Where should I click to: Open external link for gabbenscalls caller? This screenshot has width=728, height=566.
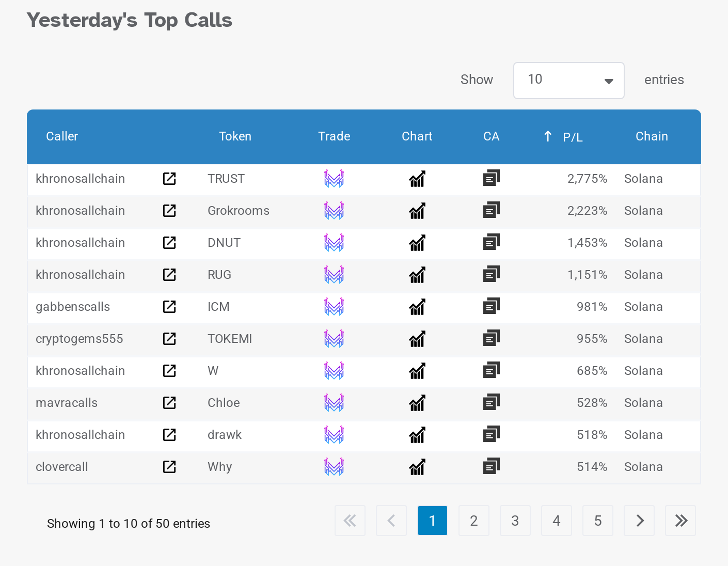pos(169,307)
